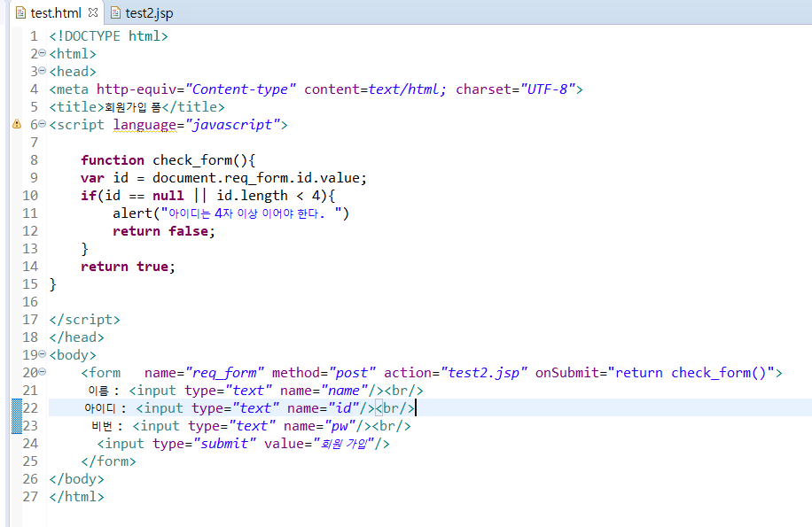812x527 pixels.
Task: Click the blue change marker beside line 23
Action: (x=17, y=425)
